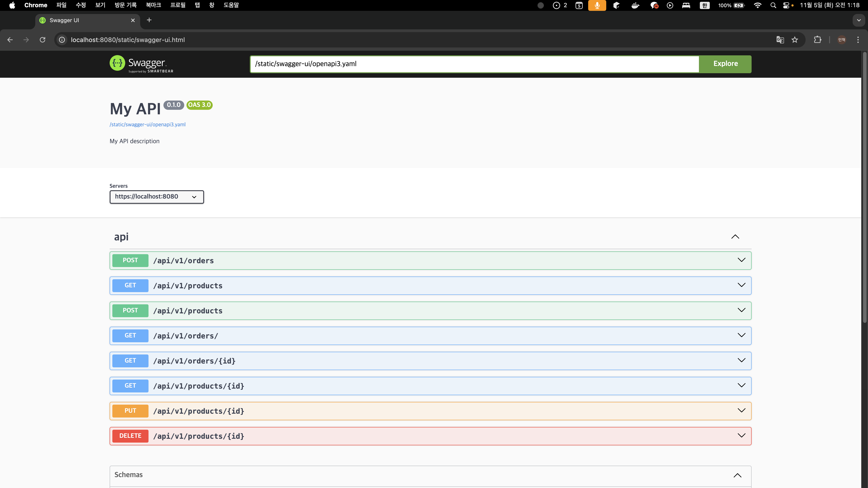Open Chrome's three-dot menu
The image size is (868, 488).
click(858, 40)
